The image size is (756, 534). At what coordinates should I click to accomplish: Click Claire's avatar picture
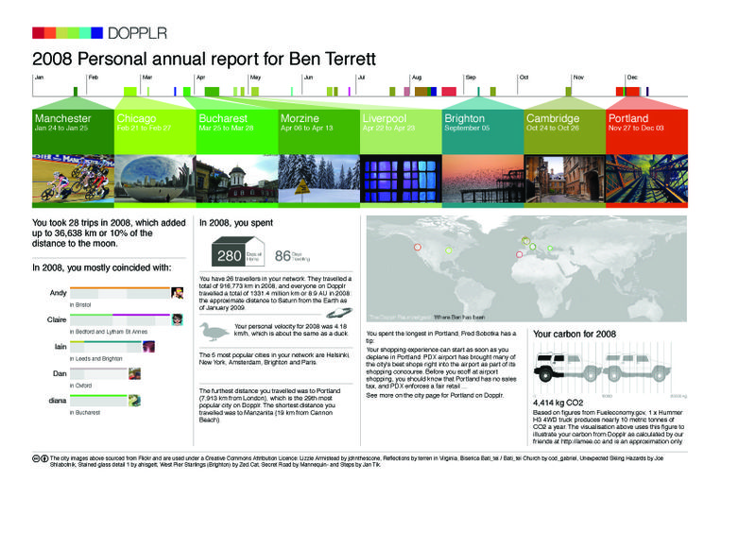177,320
